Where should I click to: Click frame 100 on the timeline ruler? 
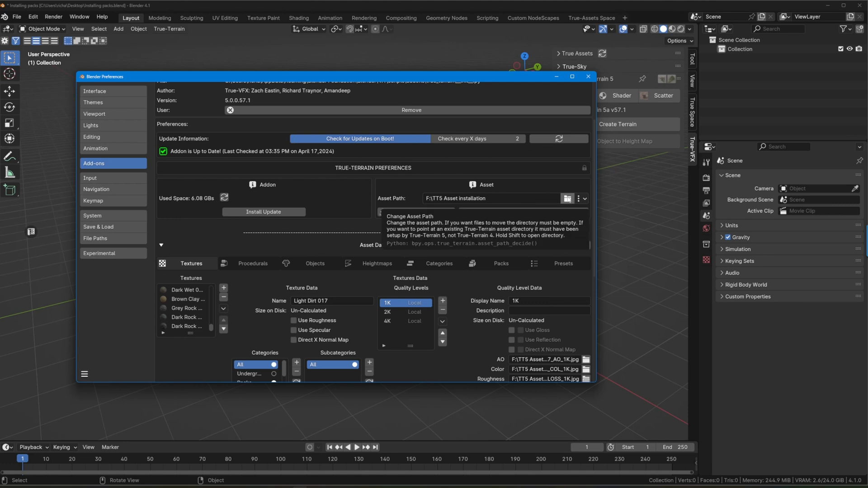pyautogui.click(x=280, y=459)
